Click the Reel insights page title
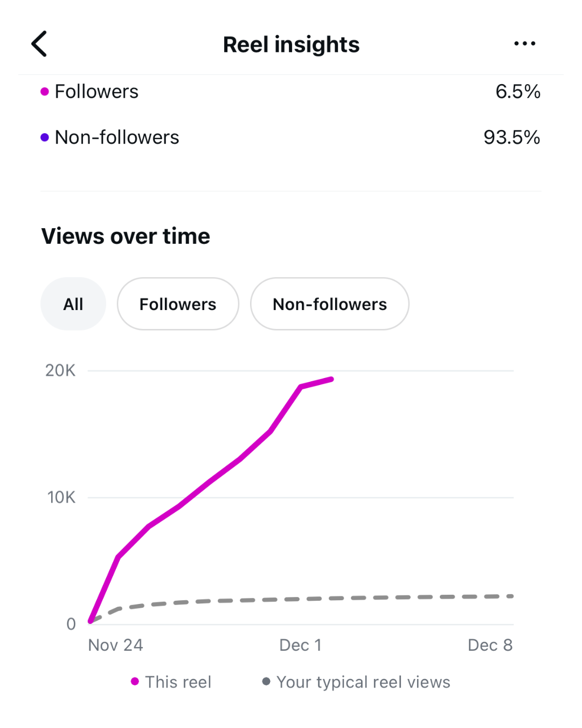Image resolution: width=582 pixels, height=728 pixels. pyautogui.click(x=291, y=44)
